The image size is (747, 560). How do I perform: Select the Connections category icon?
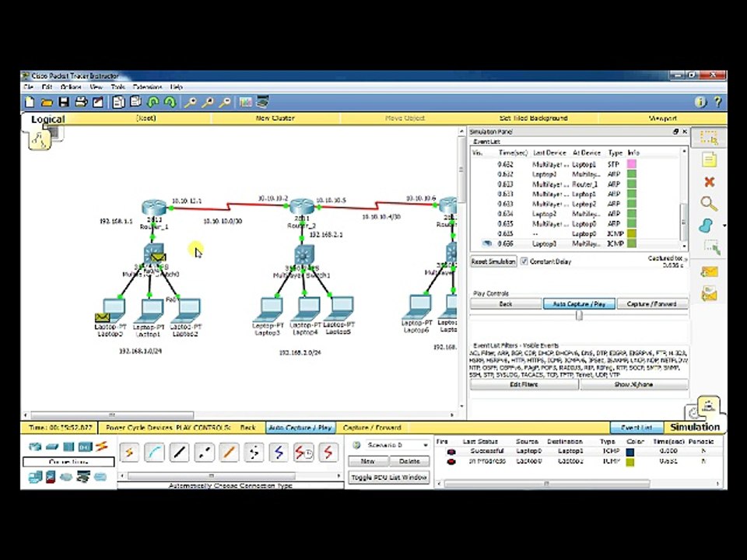click(101, 446)
